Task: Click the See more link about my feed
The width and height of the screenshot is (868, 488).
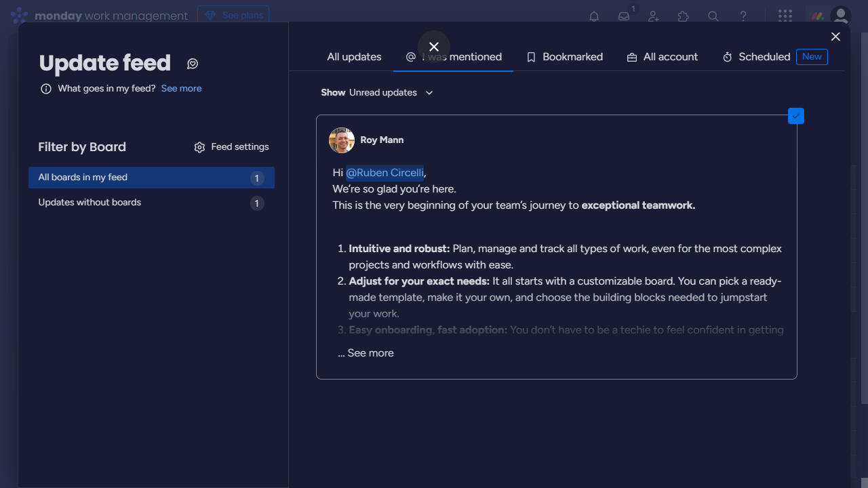Action: [181, 89]
